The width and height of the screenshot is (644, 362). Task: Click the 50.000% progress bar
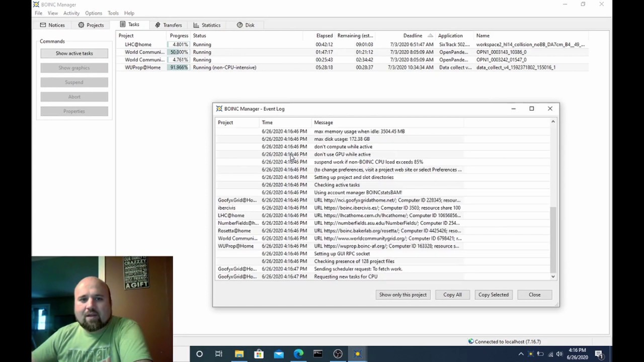(178, 52)
